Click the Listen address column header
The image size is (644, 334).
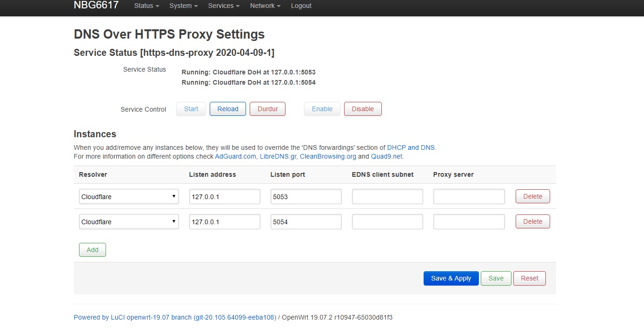(212, 174)
